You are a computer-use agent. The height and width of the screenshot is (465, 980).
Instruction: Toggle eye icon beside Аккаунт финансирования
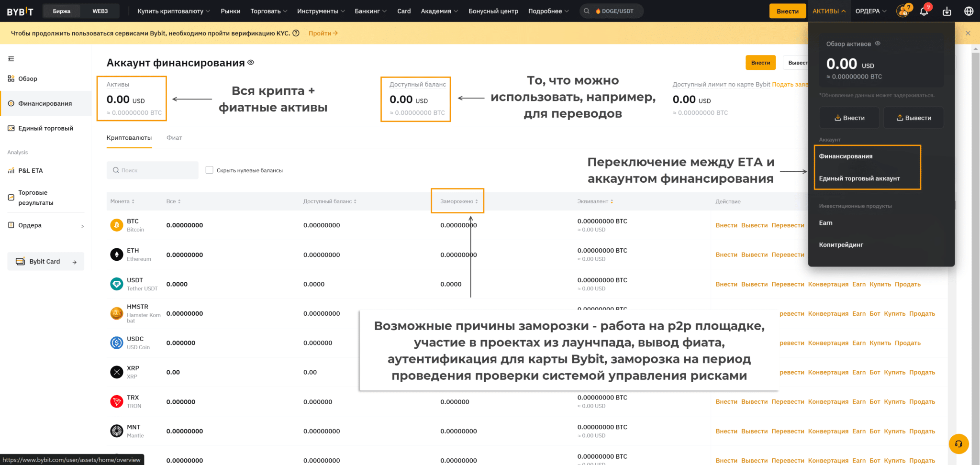click(x=251, y=63)
